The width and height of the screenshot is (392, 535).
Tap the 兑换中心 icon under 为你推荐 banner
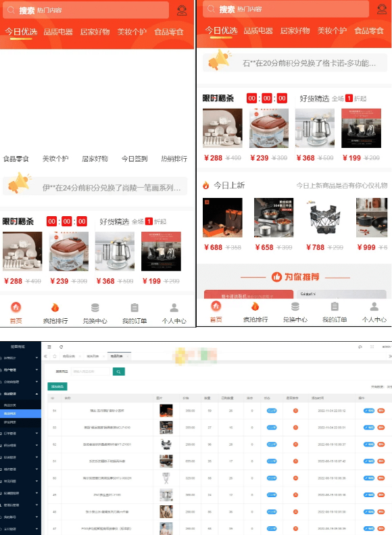pos(295,307)
